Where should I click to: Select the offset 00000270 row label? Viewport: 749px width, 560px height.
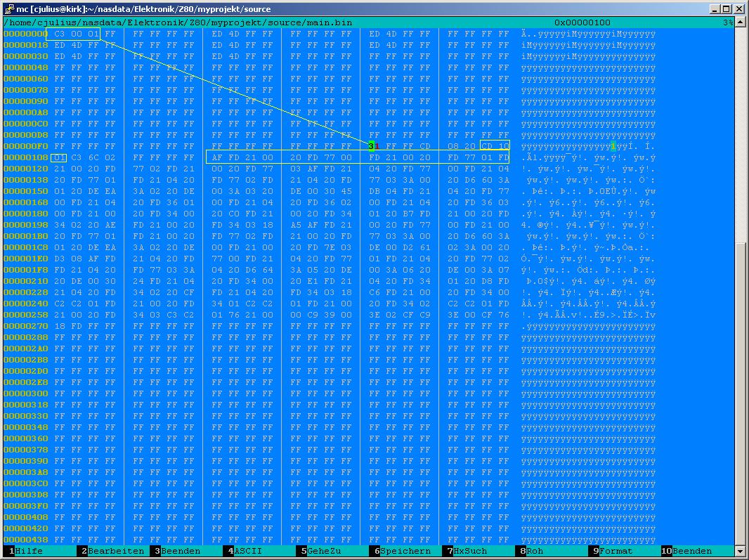[26, 326]
